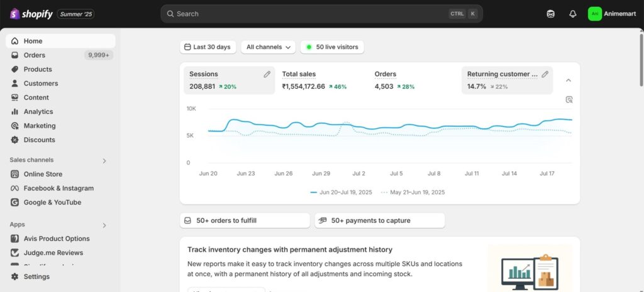
Task: Click the Shopify logo
Action: point(31,14)
